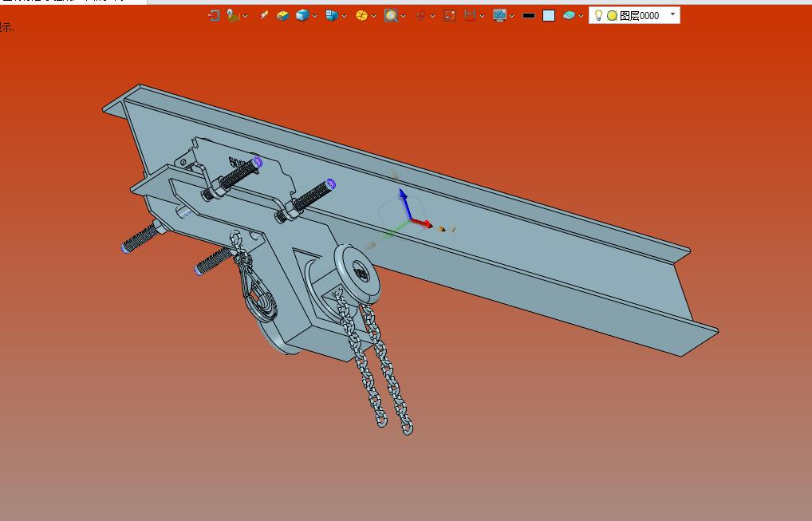Click the teal layer plate icon
812x521 pixels.
click(x=569, y=15)
